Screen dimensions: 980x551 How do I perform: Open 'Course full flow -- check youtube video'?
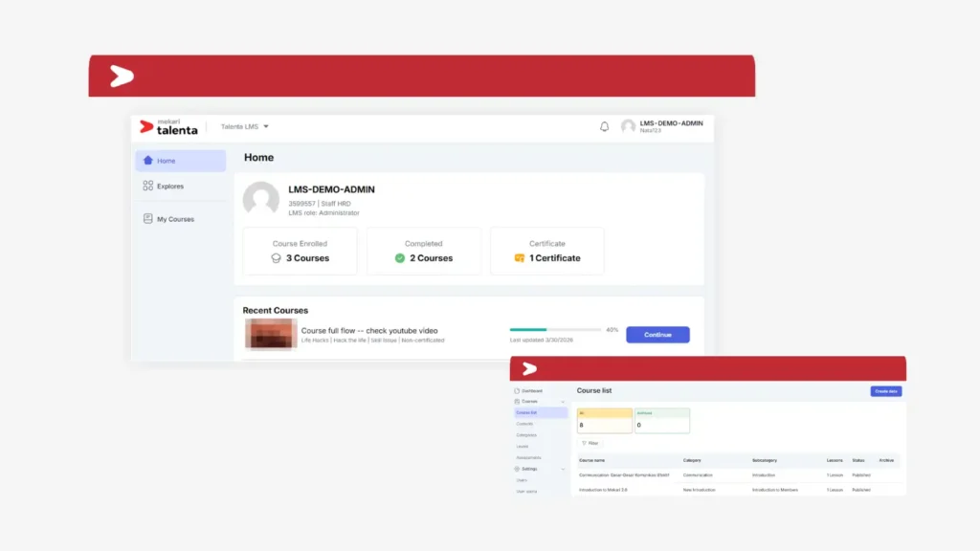[x=369, y=330]
